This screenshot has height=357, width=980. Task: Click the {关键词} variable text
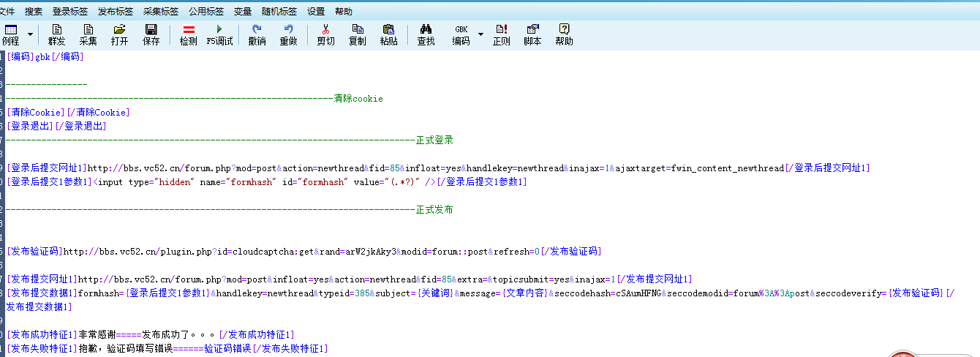tap(435, 293)
